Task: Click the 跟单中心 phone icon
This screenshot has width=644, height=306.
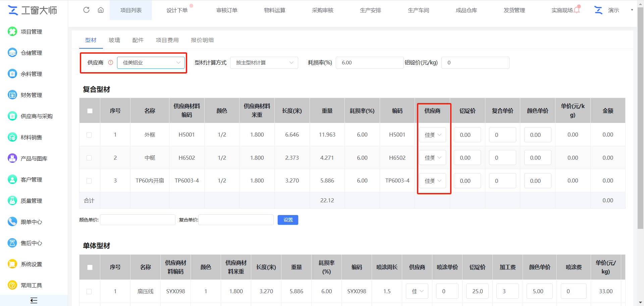Action: click(12, 222)
